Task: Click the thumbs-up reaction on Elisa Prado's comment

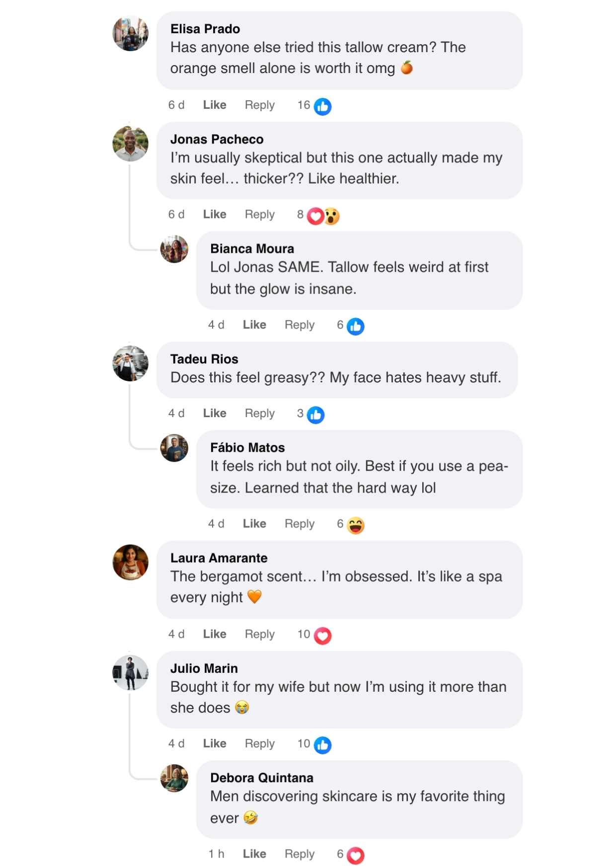Action: [322, 106]
